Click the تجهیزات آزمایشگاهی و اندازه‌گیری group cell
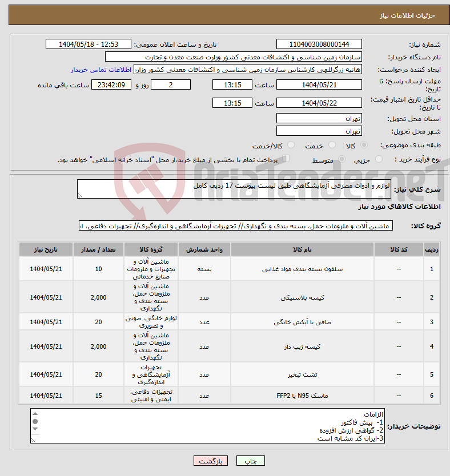This screenshot has width=450, height=476. [x=151, y=374]
